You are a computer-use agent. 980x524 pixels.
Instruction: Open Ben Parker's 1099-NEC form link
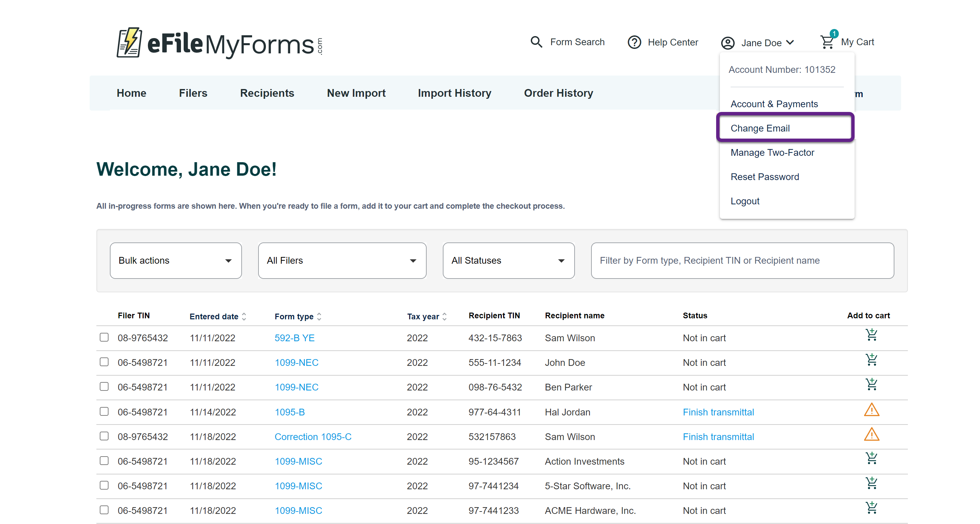[296, 387]
